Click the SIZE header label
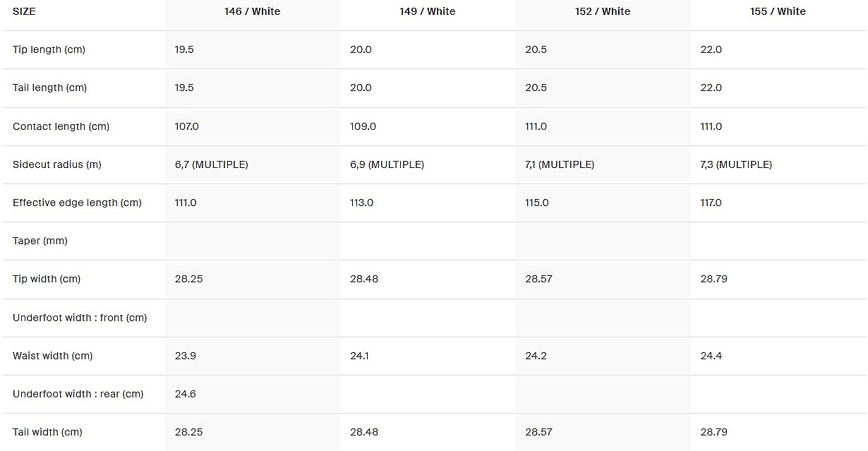Viewport: 868px width, 451px height. click(x=24, y=11)
